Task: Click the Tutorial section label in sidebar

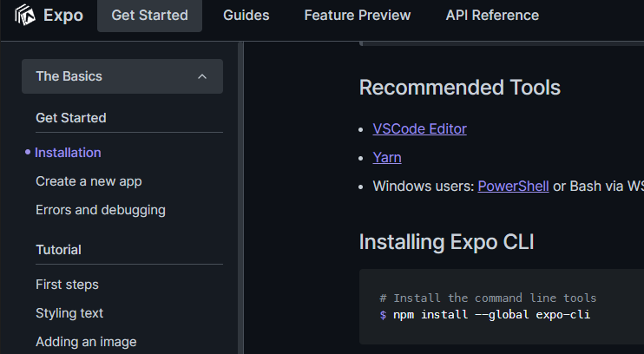Action: 58,250
